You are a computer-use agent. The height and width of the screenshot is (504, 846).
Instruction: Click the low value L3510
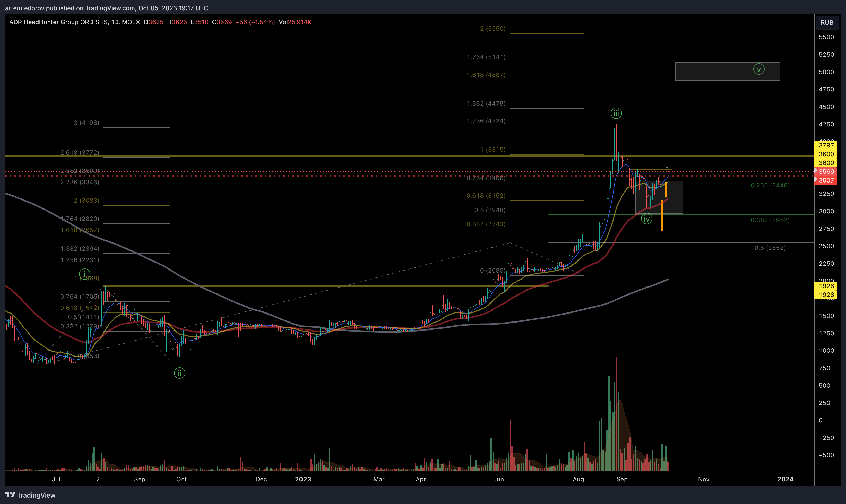click(x=199, y=22)
